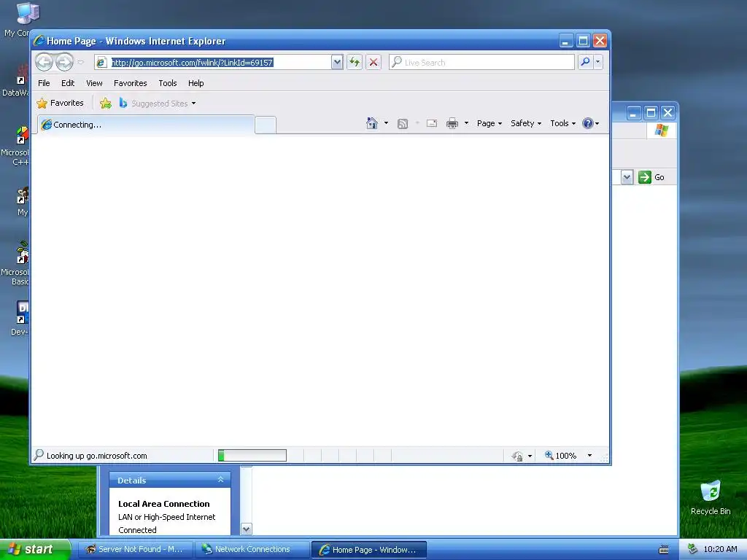Open the Favorites menu in menu bar
Screen dimensions: 747x560
[x=130, y=83]
